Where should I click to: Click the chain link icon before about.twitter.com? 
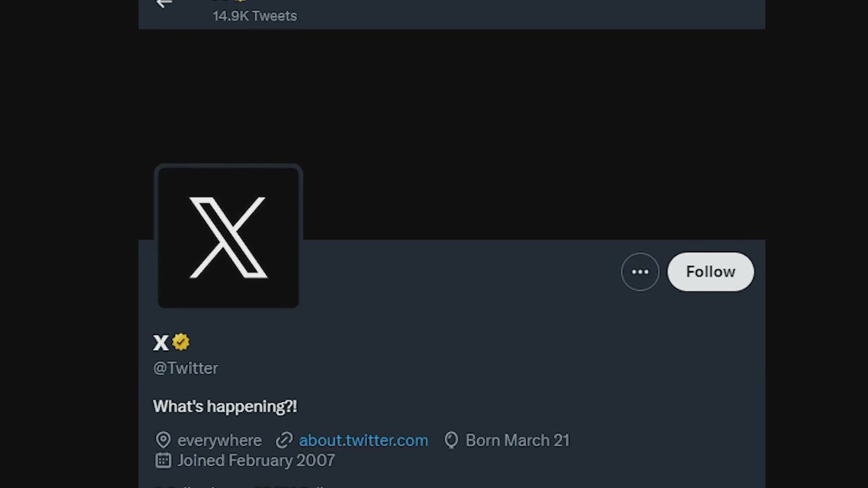[284, 440]
